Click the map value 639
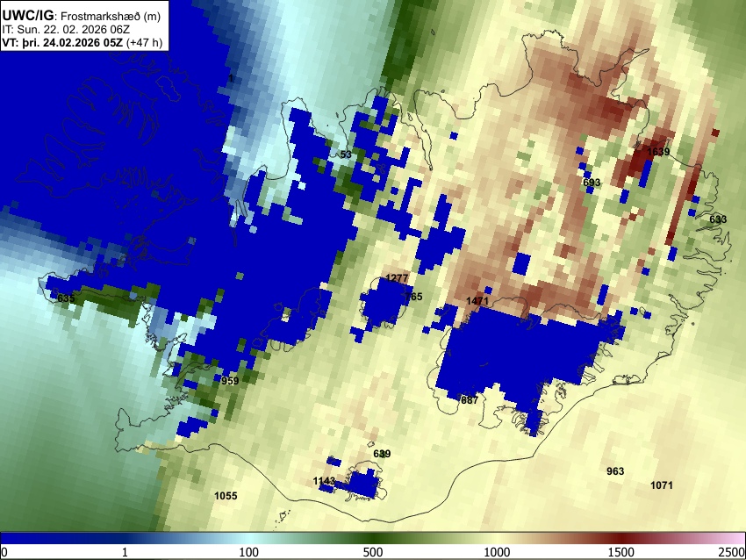Screen dimensions: 746x560 [382, 454]
